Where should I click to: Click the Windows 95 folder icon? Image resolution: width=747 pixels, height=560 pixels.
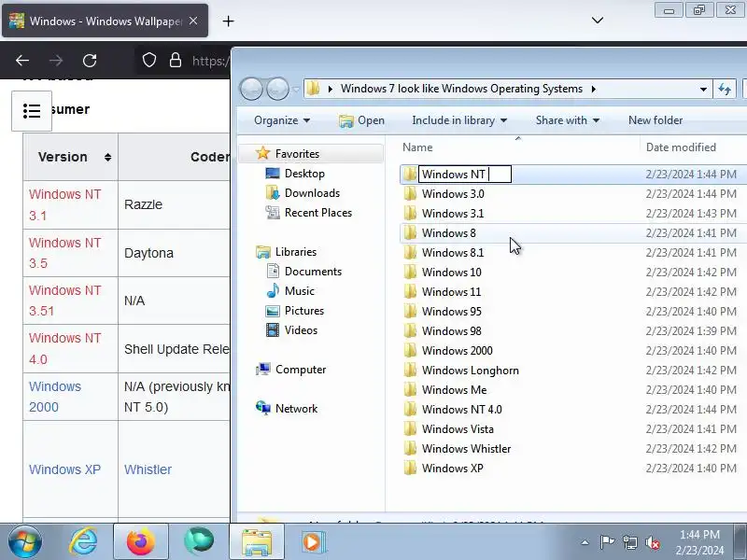click(x=410, y=312)
